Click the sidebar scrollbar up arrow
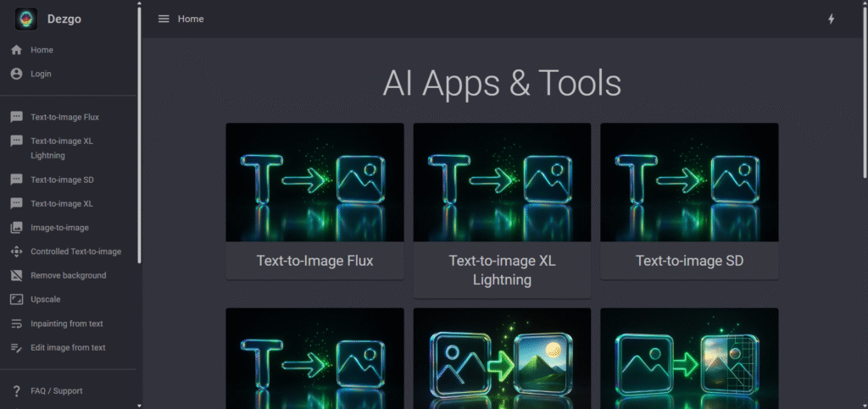 pyautogui.click(x=139, y=3)
